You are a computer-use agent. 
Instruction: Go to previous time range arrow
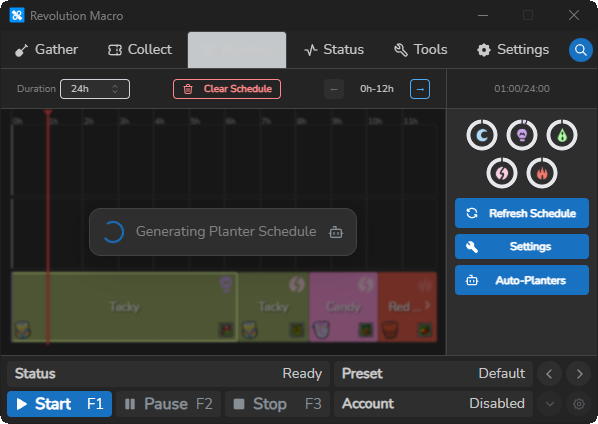coord(334,89)
